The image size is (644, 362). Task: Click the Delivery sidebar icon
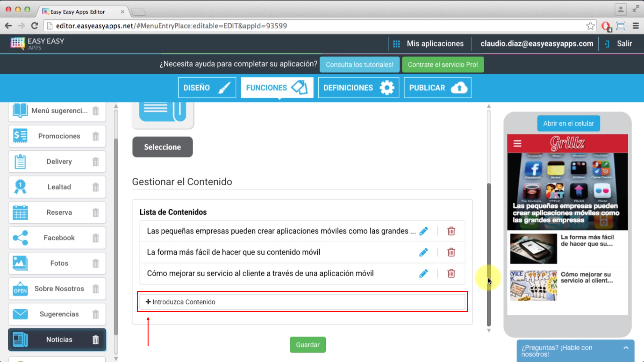tap(20, 161)
